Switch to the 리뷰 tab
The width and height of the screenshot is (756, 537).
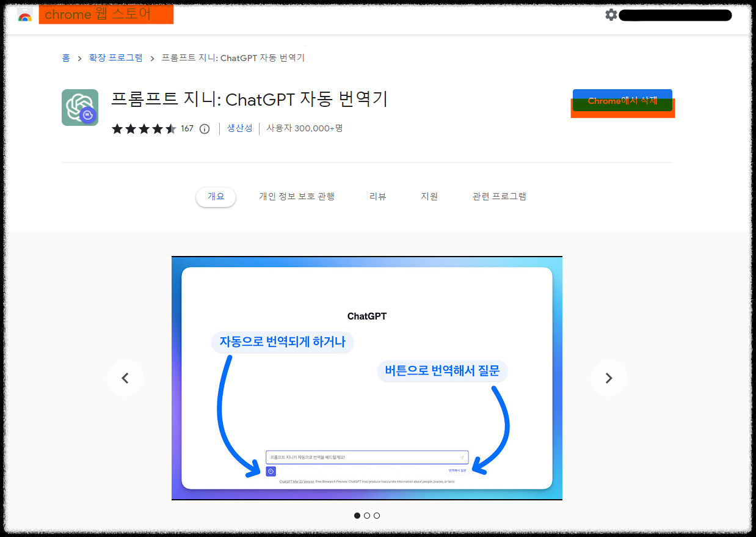coord(377,196)
